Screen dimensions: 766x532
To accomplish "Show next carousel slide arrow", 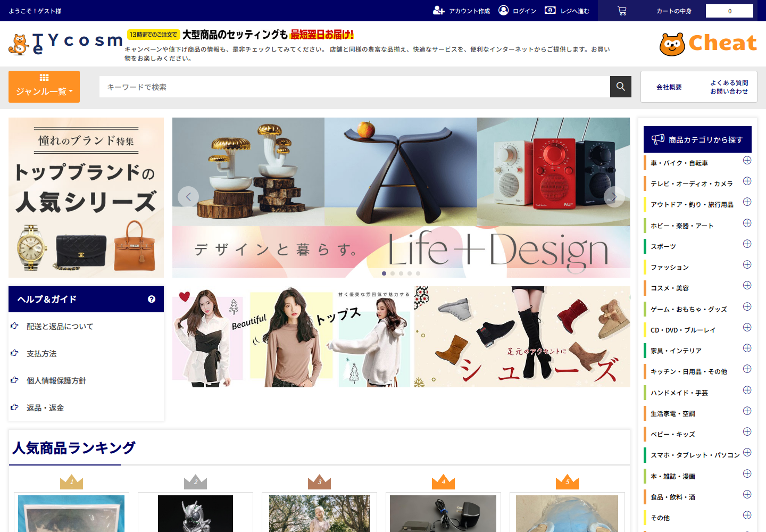I will click(614, 197).
